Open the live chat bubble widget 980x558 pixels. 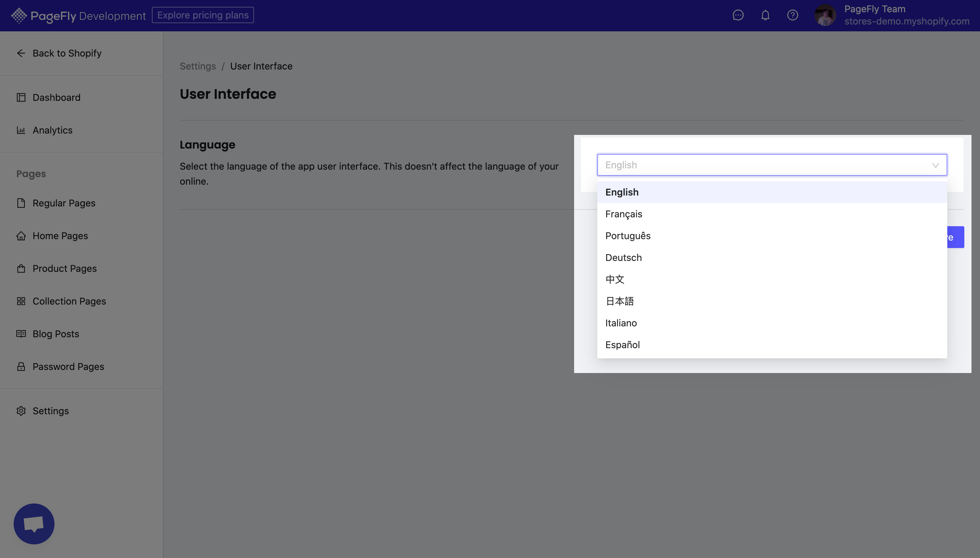pos(34,524)
